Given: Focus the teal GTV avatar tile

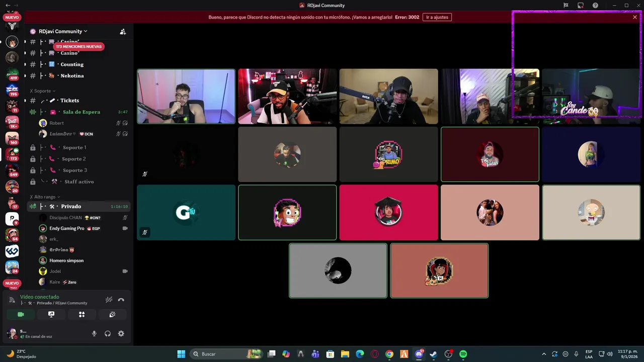Looking at the screenshot, I should click(x=186, y=212).
